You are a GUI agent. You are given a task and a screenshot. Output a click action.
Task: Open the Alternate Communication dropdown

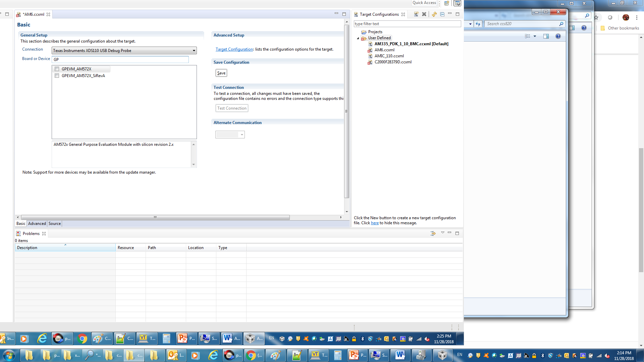click(241, 135)
